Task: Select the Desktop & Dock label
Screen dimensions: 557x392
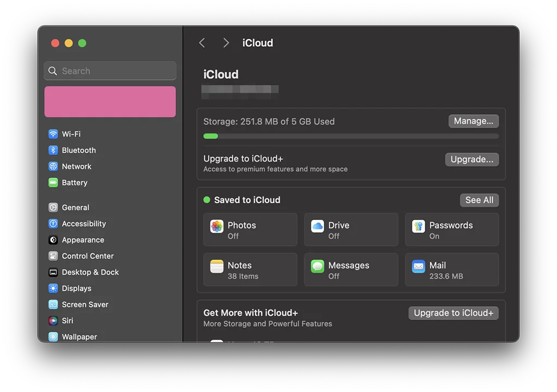Action: pyautogui.click(x=90, y=272)
